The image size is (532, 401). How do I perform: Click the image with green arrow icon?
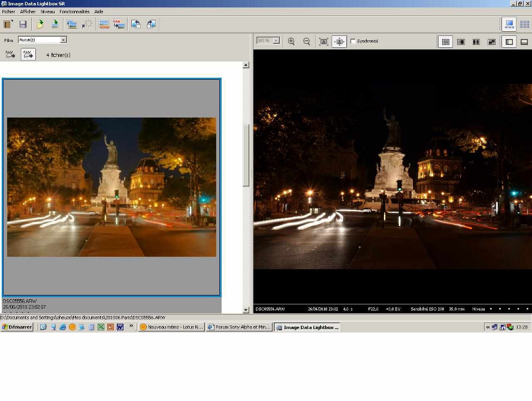pyautogui.click(x=55, y=24)
